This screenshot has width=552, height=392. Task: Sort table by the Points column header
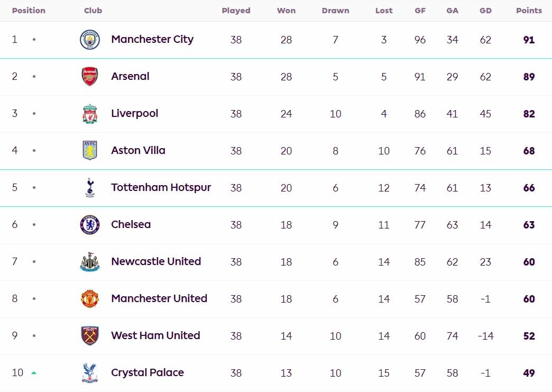click(x=529, y=11)
